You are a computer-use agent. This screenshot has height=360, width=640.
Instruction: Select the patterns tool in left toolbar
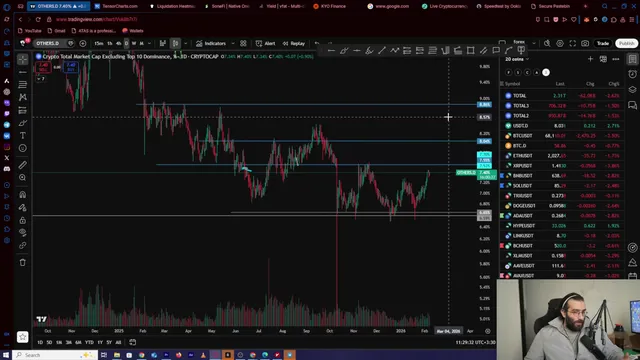(23, 97)
